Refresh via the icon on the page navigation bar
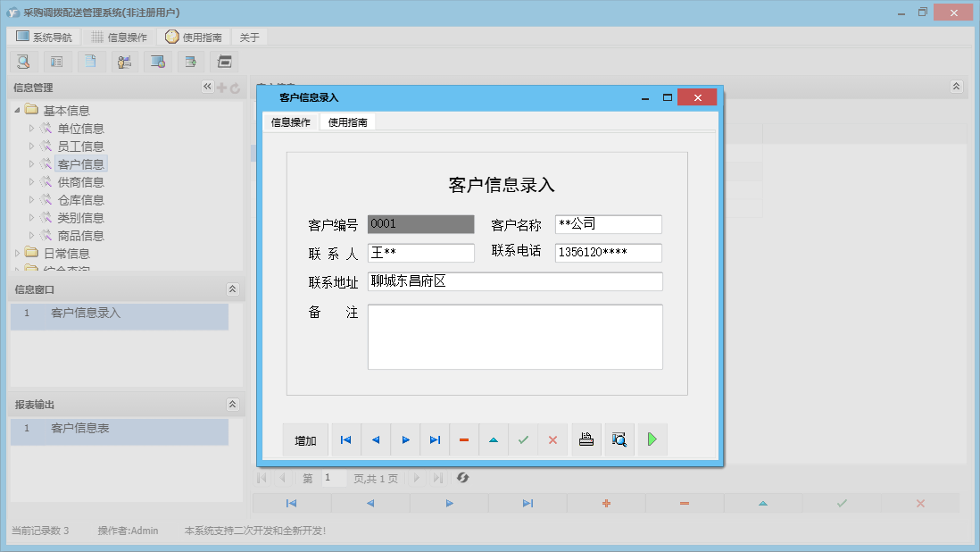The height and width of the screenshot is (552, 980). (462, 478)
